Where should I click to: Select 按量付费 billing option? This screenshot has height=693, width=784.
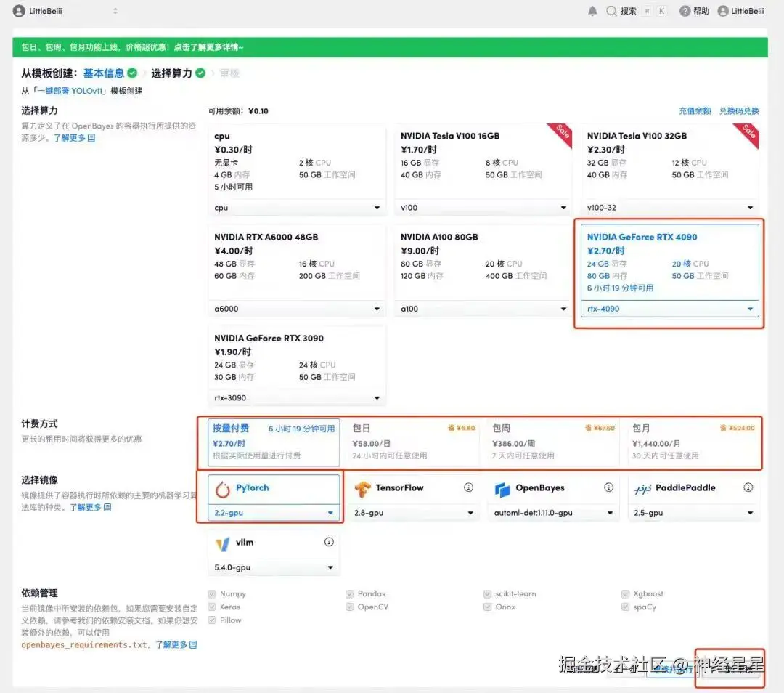(x=274, y=442)
